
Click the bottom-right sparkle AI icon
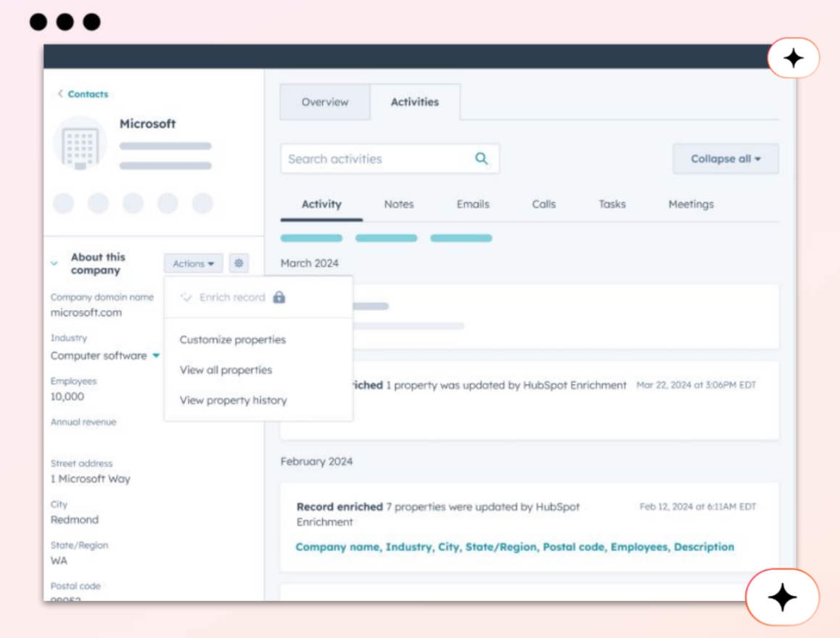(x=782, y=598)
